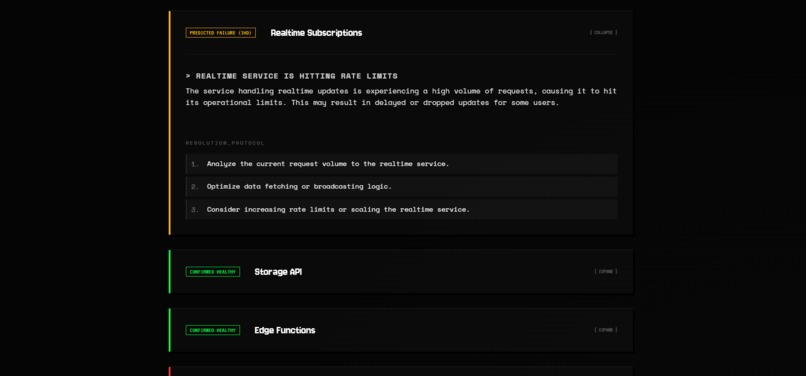Click the paragraph about delayed or dropped updates
The height and width of the screenshot is (376, 806).
pyautogui.click(x=401, y=97)
